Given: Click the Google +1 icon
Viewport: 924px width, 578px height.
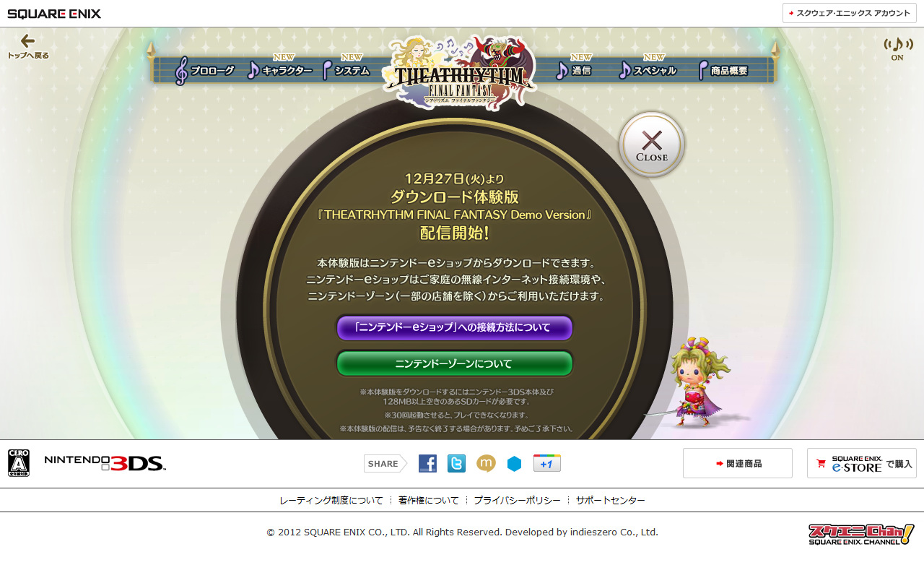Looking at the screenshot, I should click(546, 464).
